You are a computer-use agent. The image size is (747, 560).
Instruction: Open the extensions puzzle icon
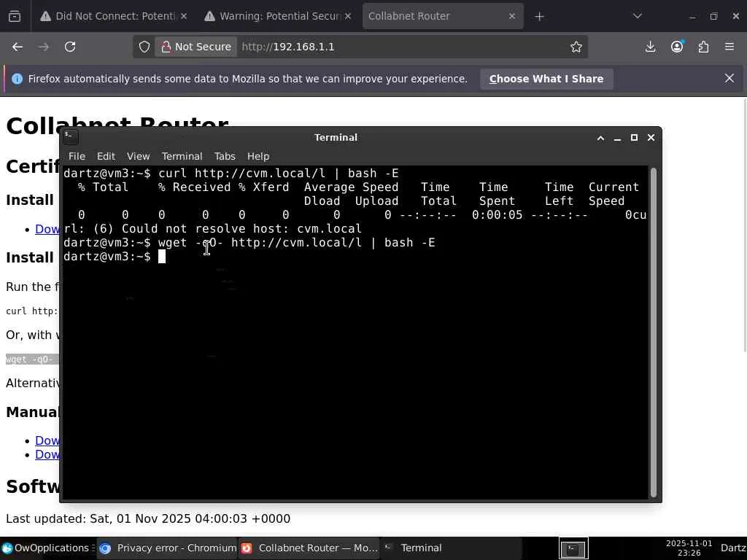pos(703,47)
